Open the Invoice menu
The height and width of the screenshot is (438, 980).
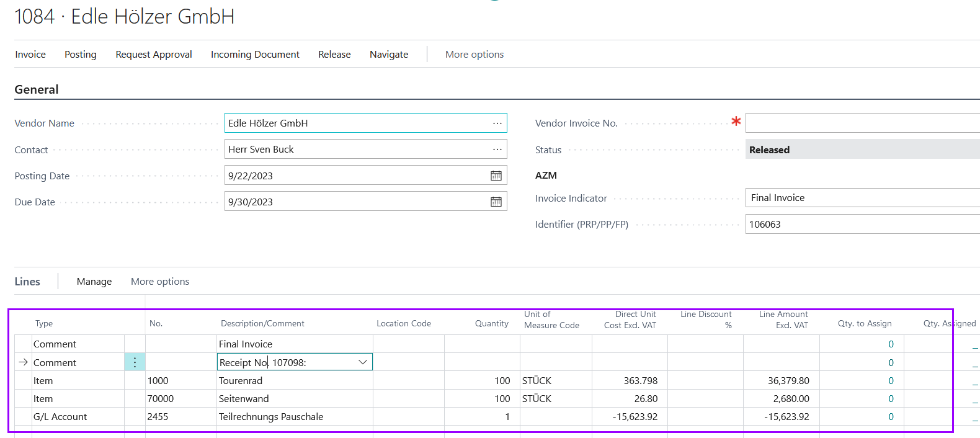click(x=30, y=55)
